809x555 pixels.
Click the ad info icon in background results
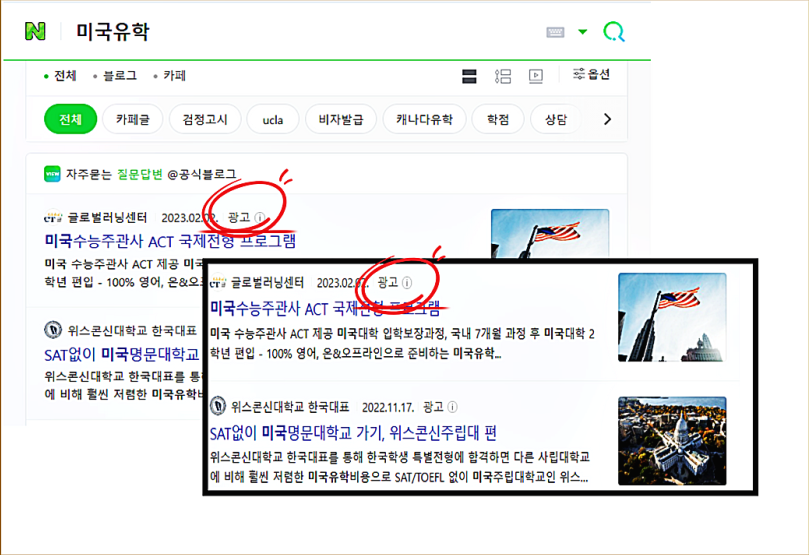click(260, 217)
